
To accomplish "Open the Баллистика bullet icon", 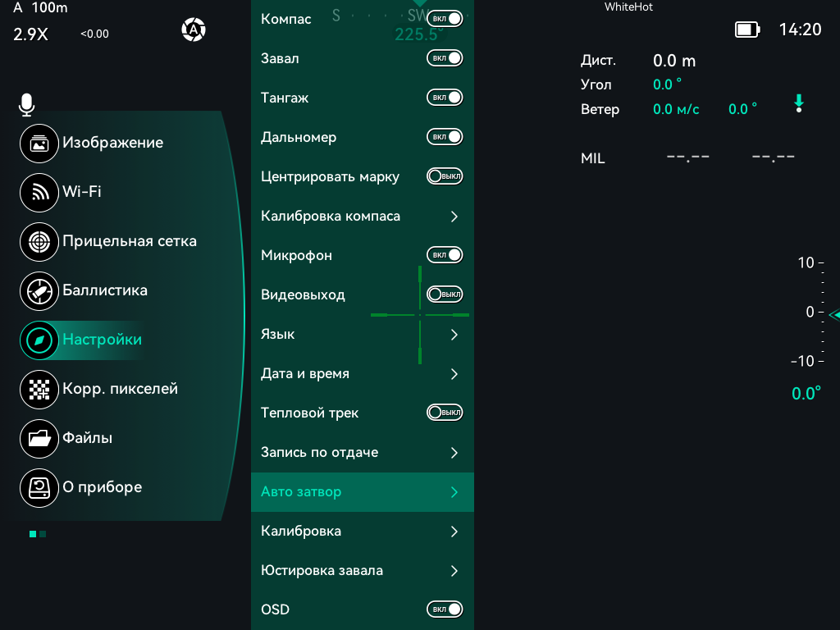I will (x=39, y=291).
